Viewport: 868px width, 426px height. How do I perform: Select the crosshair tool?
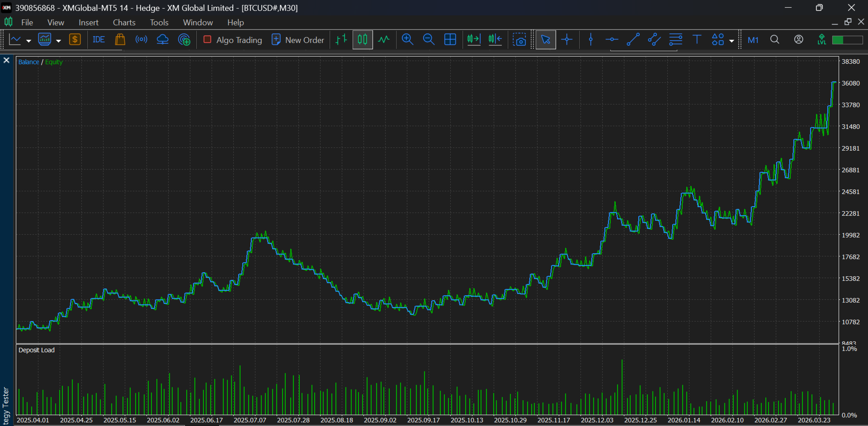[567, 40]
